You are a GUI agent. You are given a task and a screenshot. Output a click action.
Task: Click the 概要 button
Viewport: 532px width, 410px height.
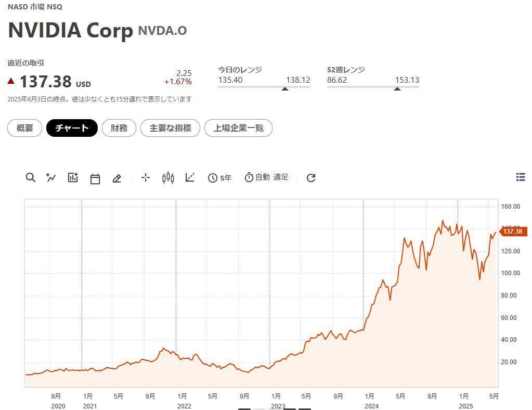(24, 128)
